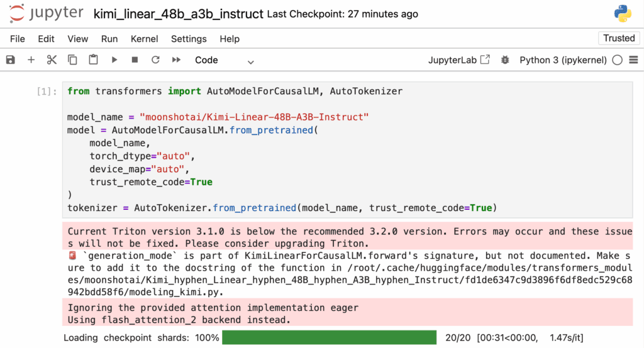
Task: Open the cell type Code dropdown
Action: 224,60
